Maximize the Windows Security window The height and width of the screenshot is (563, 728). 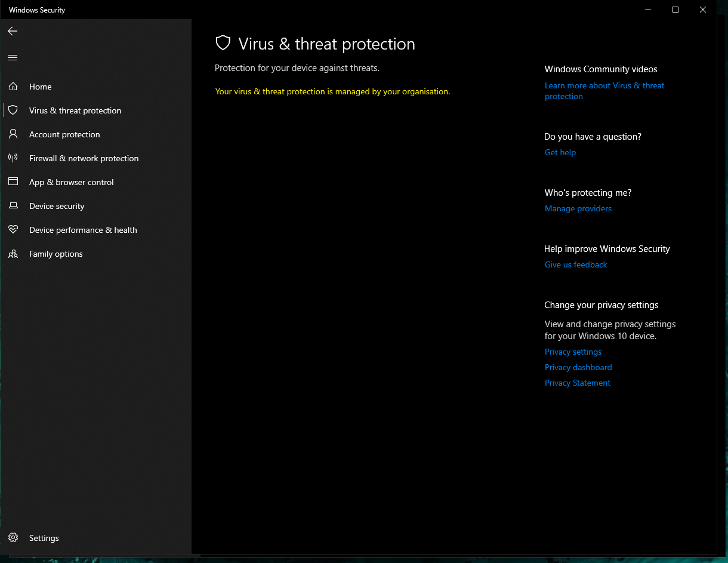(x=675, y=10)
